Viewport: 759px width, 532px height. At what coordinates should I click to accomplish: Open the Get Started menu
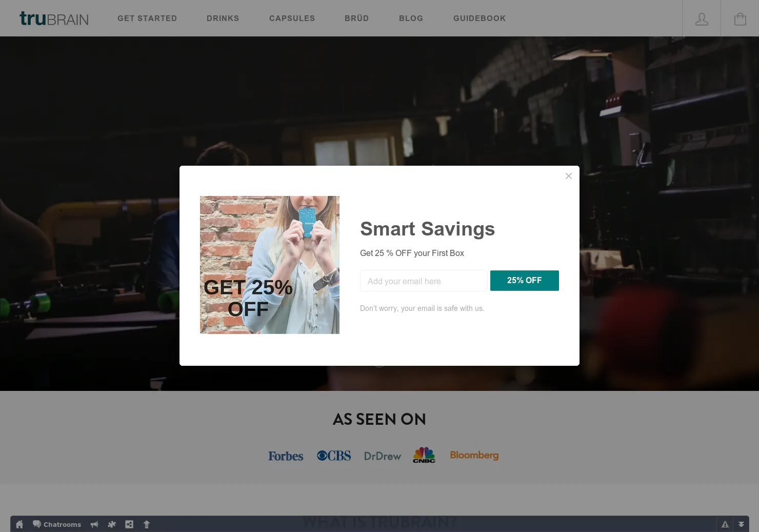tap(147, 18)
